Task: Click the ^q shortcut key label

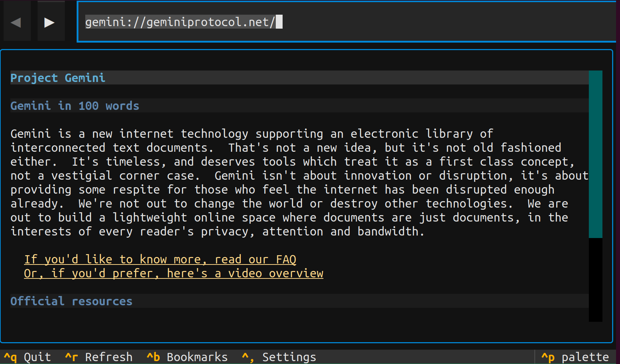Action: coord(10,357)
